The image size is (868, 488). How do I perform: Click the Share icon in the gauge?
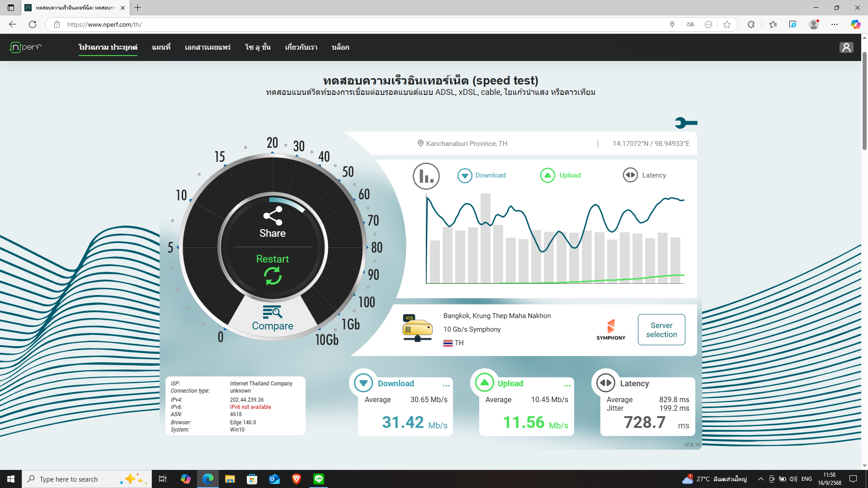pos(273,216)
